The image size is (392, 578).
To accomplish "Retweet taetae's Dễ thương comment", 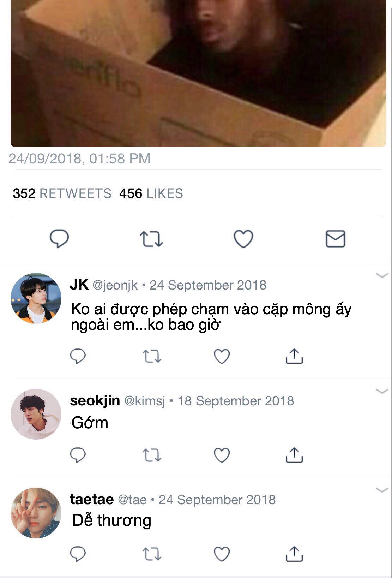I will (152, 554).
